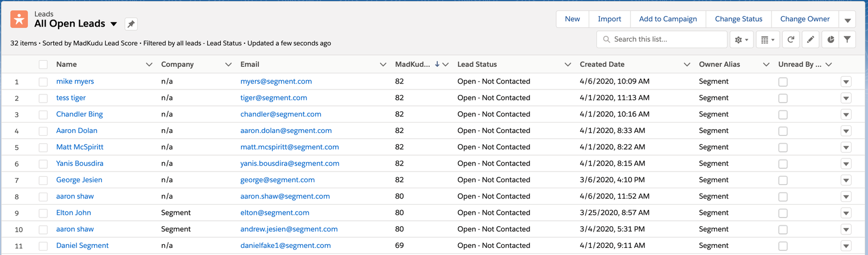Select the Matt McSpiritt row checkbox
Screen dimensions: 868x255
point(43,148)
